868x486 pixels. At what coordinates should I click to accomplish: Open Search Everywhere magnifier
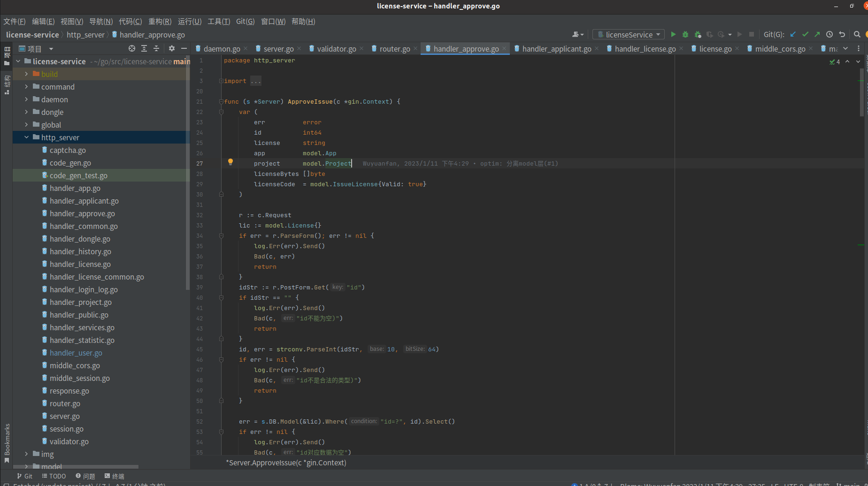tap(857, 34)
